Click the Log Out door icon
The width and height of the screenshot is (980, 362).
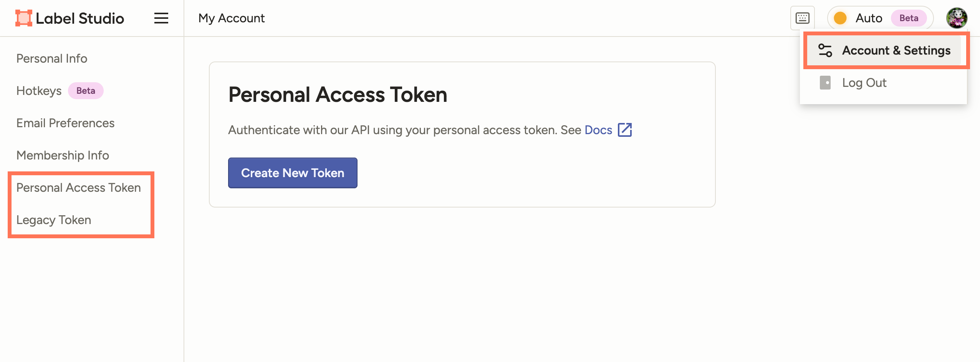(x=825, y=83)
